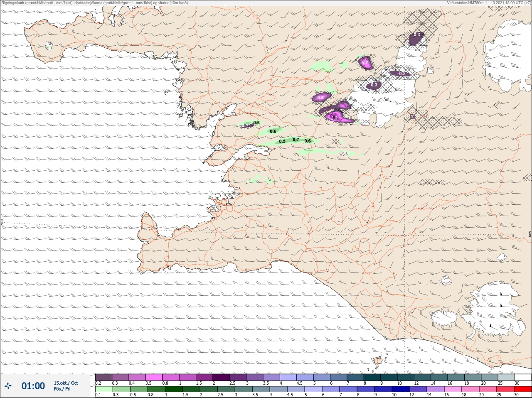Pick the bright pink 0.5 swatch in the upper legend row
532x398 pixels.
click(154, 377)
